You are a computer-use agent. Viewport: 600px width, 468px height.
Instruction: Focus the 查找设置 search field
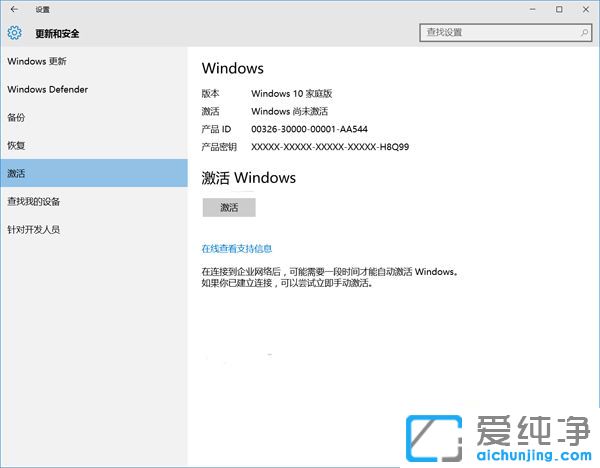[497, 33]
